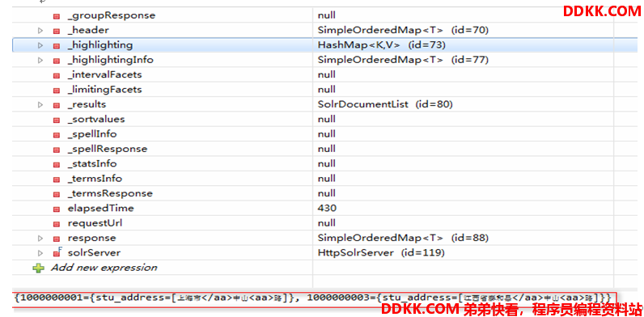Click the red field icon beside _intervalFacets
The image size is (644, 317).
click(x=57, y=75)
